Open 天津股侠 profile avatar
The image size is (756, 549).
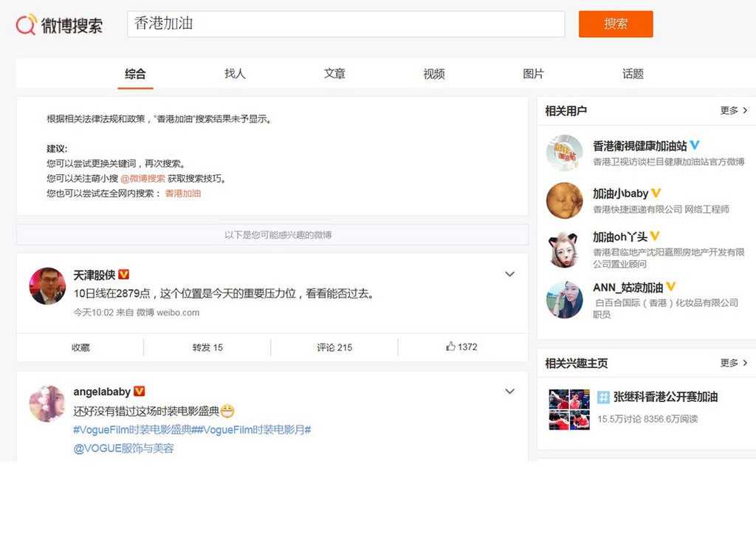(x=47, y=286)
